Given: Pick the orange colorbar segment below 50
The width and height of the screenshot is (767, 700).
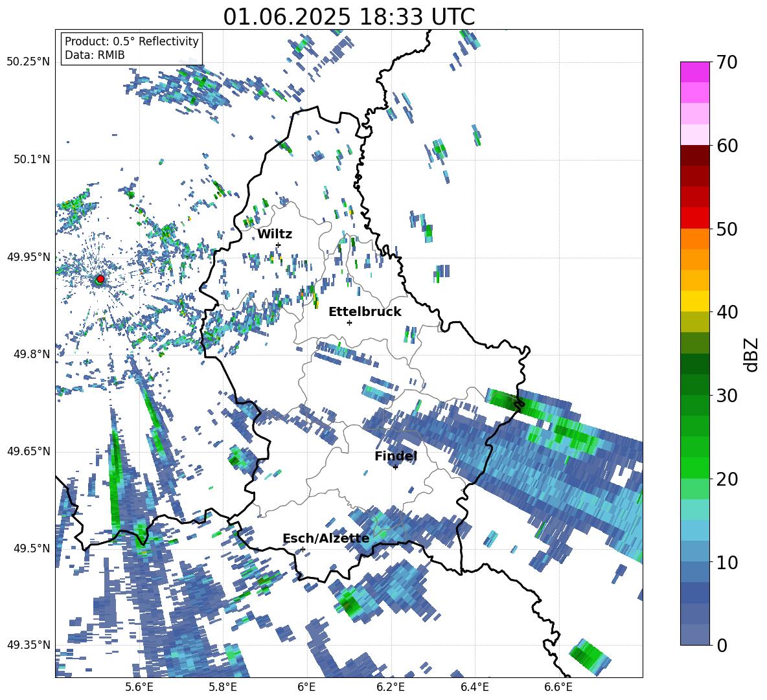Looking at the screenshot, I should 694,239.
